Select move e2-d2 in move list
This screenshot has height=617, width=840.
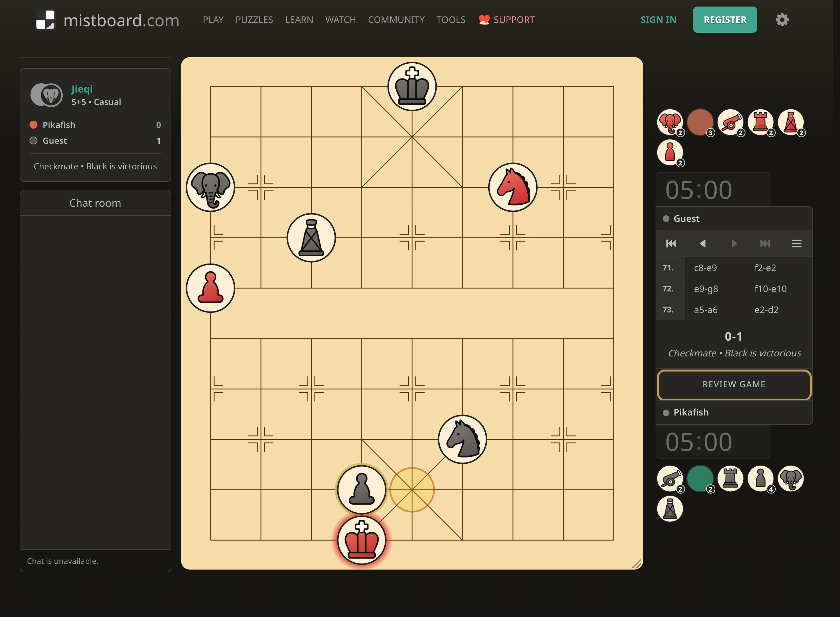766,309
